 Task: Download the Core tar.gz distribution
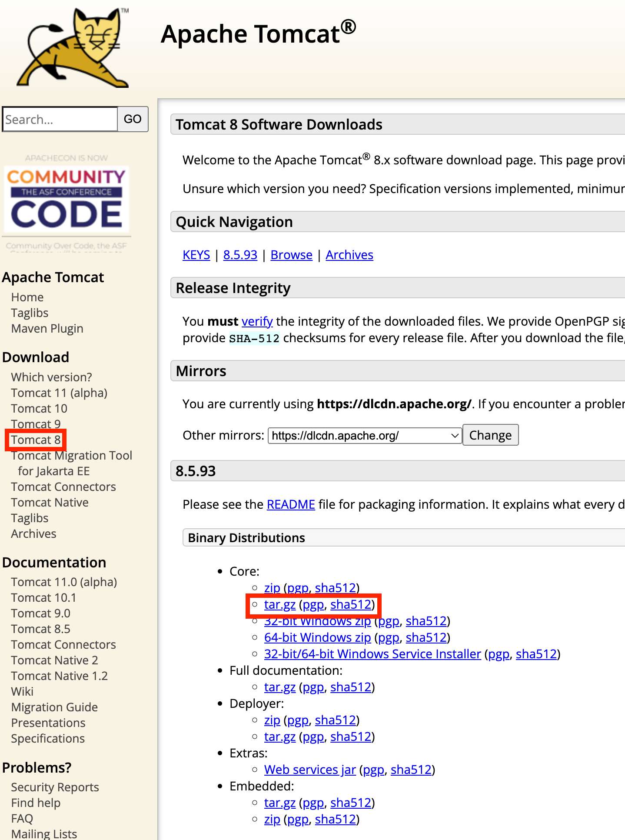tap(279, 604)
